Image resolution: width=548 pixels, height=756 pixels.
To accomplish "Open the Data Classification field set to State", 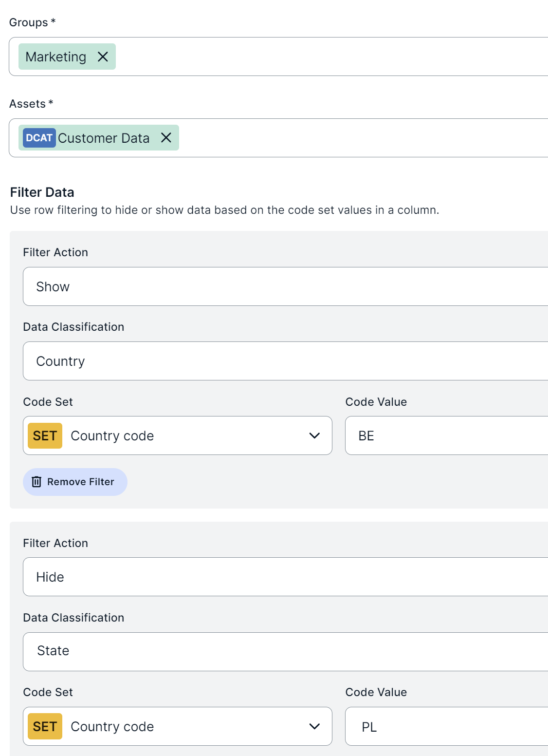I will coord(285,651).
